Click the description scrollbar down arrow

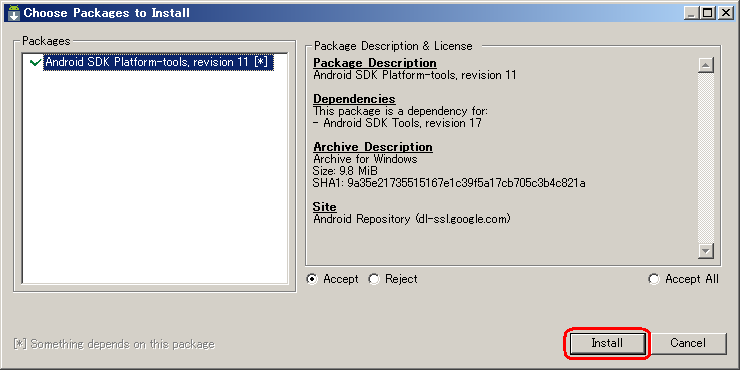click(706, 251)
